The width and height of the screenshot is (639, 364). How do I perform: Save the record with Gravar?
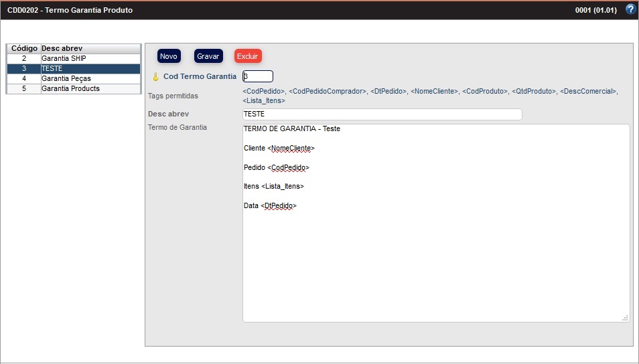click(x=208, y=56)
